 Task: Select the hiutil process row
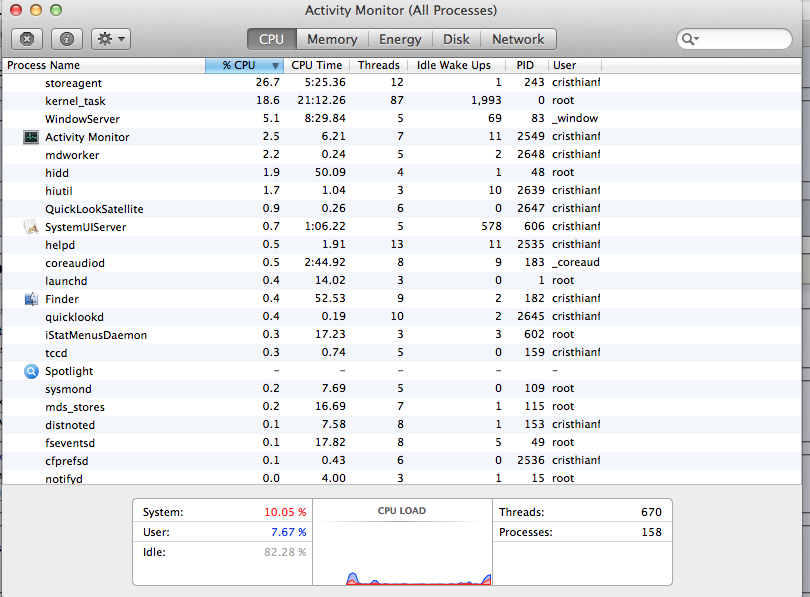[x=402, y=191]
